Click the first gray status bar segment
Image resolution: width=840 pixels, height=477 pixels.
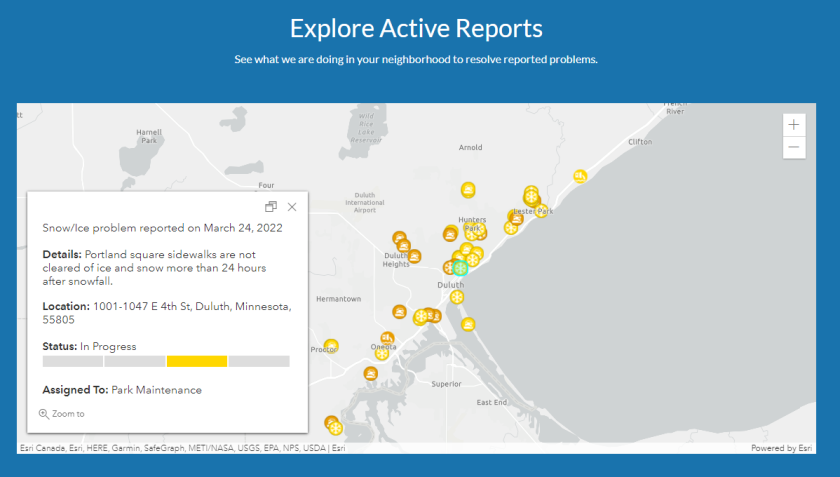pos(73,361)
